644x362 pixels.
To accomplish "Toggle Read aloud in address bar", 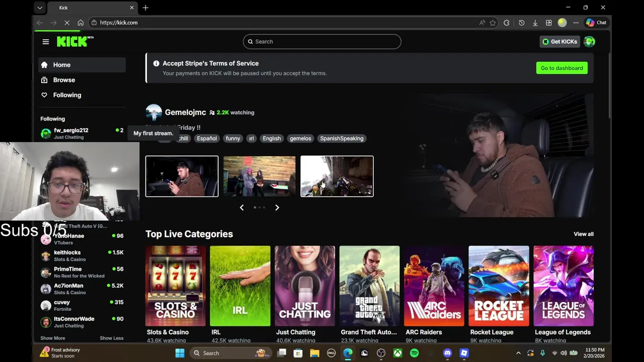I will [x=482, y=23].
